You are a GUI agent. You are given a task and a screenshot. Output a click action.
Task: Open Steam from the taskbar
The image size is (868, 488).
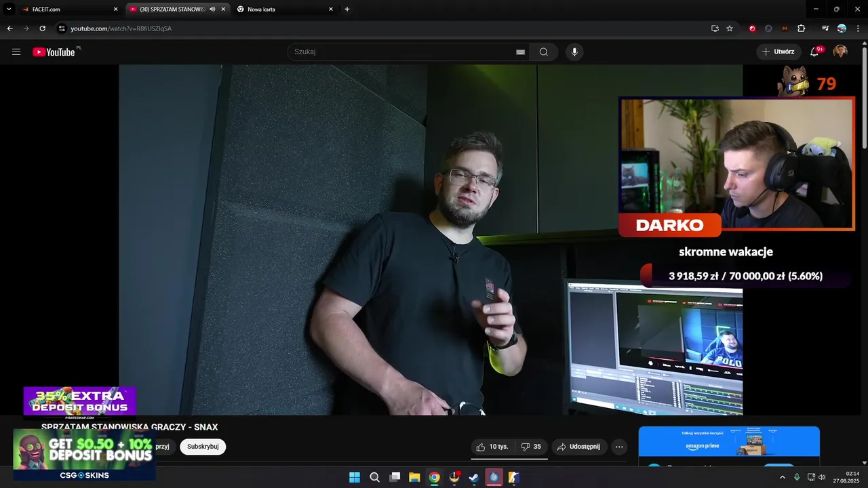pyautogui.click(x=474, y=477)
